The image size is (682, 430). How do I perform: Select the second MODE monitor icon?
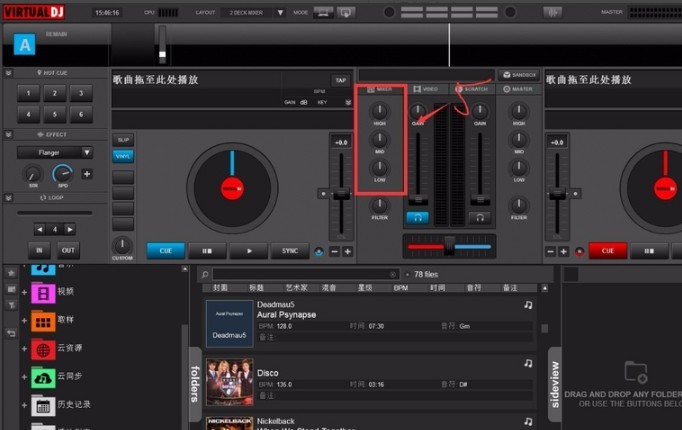click(x=346, y=13)
